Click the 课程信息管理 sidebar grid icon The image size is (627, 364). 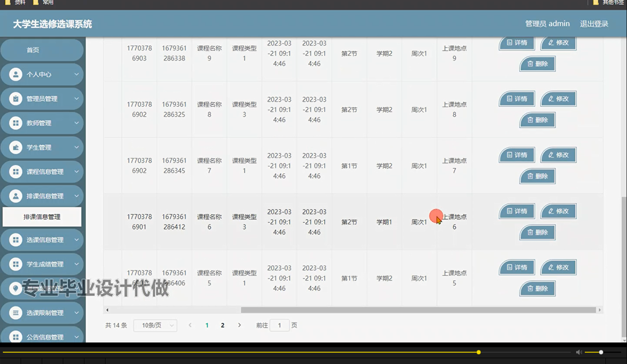tap(16, 172)
